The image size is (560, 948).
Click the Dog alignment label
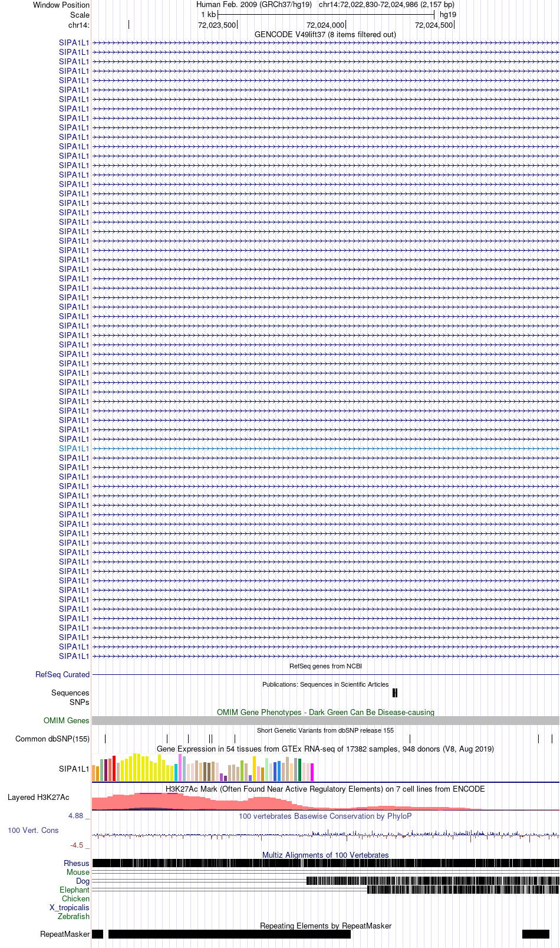[83, 881]
